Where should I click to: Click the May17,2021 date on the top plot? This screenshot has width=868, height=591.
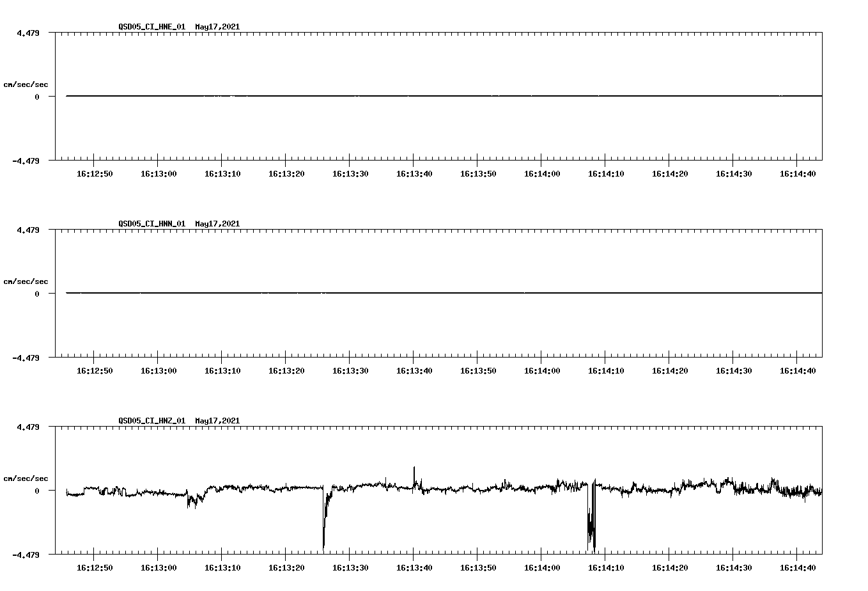tap(217, 27)
